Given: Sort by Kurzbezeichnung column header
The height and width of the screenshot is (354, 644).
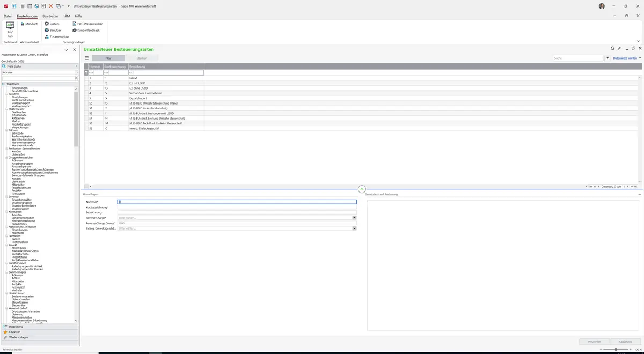Looking at the screenshot, I should pos(115,67).
